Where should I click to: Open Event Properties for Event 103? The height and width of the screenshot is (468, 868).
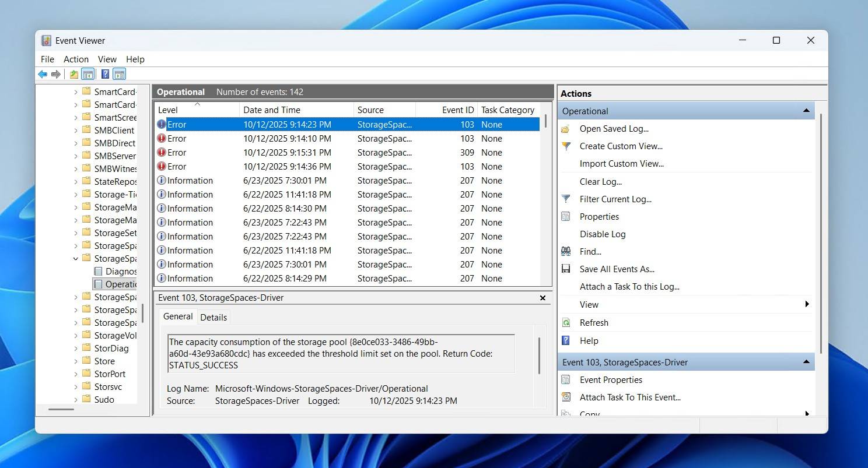[x=610, y=379]
